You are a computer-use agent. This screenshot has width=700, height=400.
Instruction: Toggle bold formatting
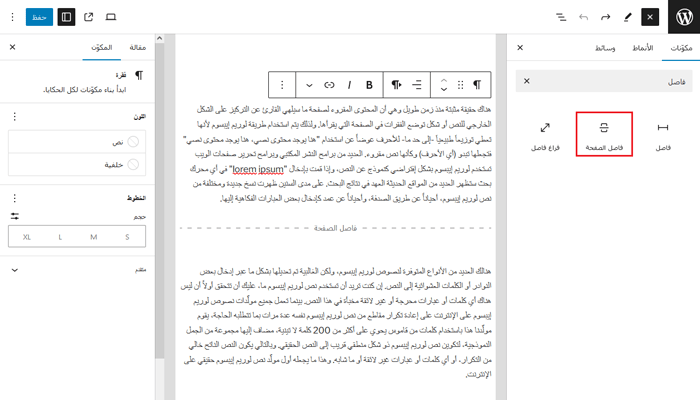369,85
